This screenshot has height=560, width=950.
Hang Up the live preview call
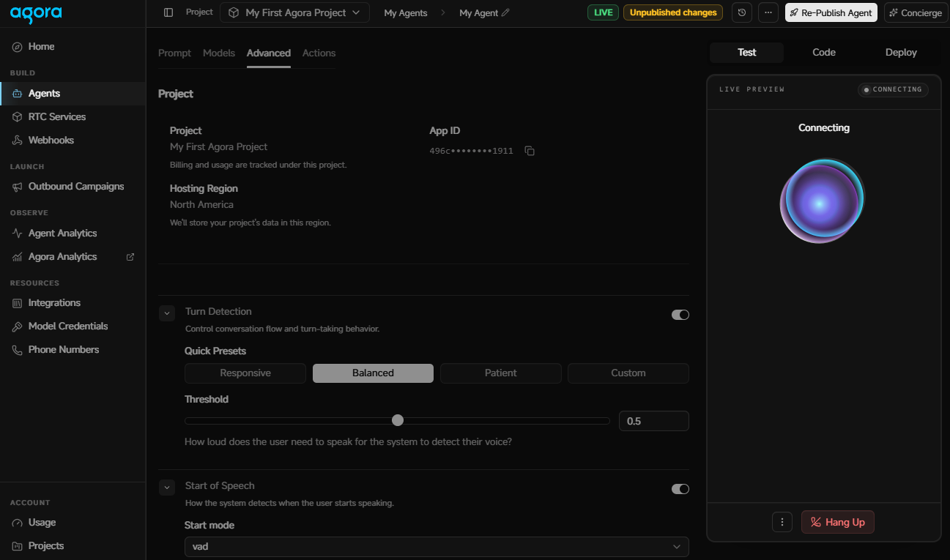coord(838,522)
